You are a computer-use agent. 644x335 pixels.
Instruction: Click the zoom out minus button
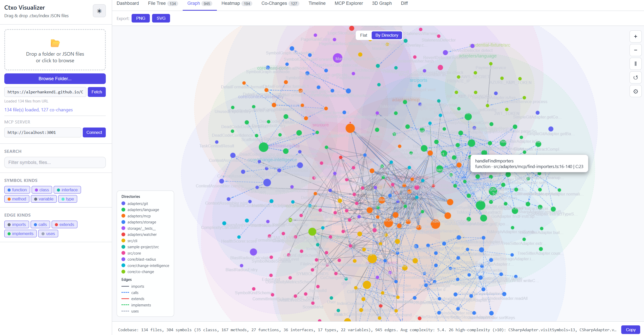coord(635,50)
